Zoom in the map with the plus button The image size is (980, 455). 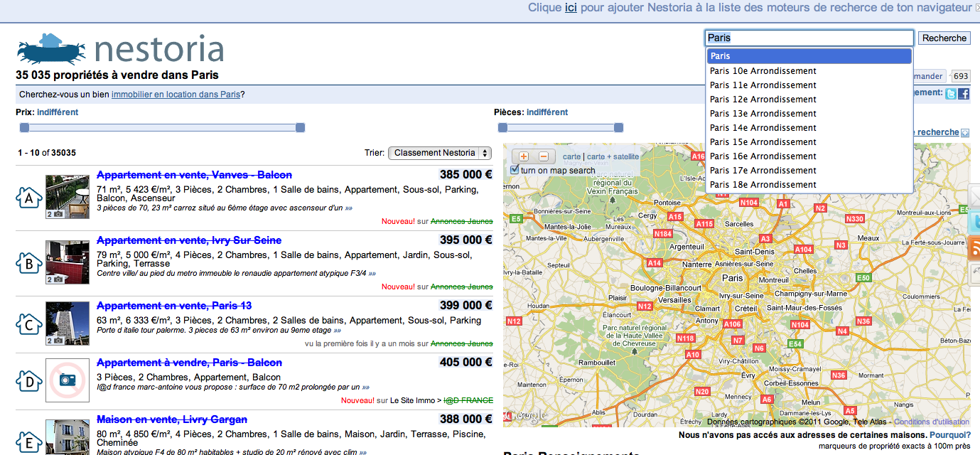(524, 156)
